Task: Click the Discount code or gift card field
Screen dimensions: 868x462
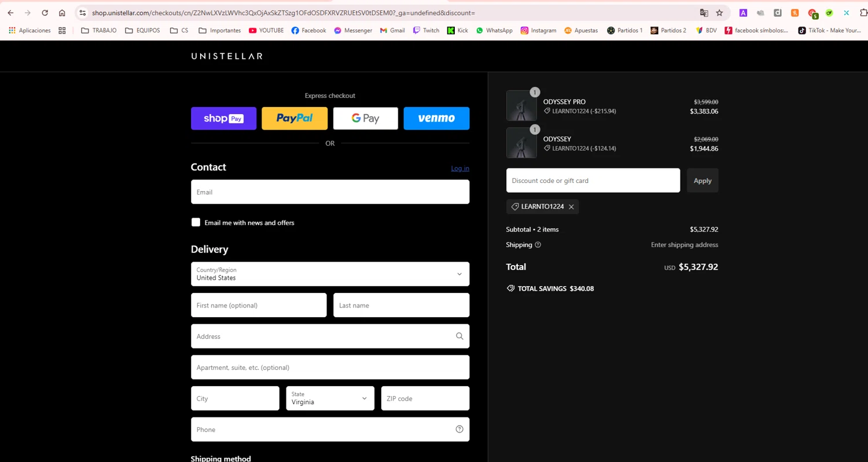Action: (593, 181)
